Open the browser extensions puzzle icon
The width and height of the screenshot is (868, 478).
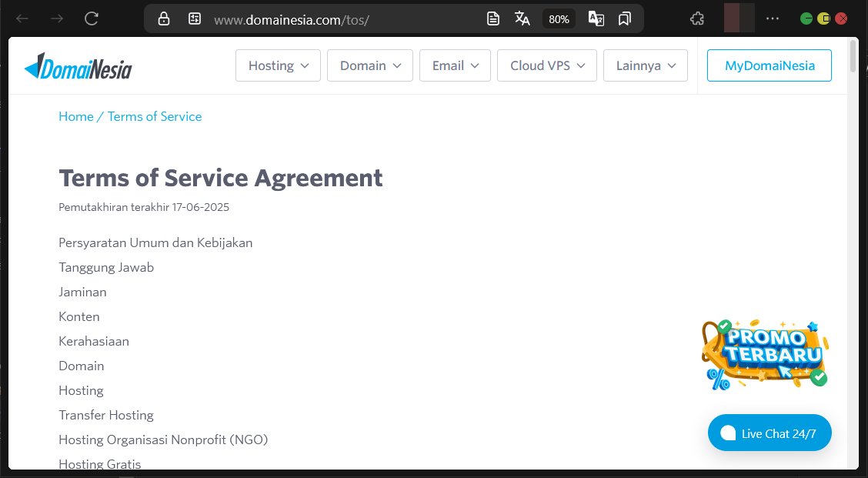click(696, 18)
